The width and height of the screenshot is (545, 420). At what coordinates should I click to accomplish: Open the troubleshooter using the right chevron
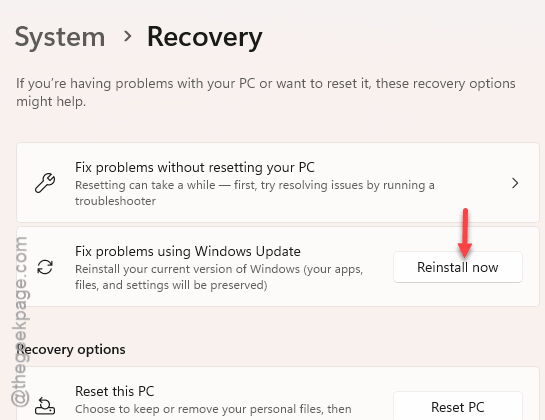[x=515, y=183]
